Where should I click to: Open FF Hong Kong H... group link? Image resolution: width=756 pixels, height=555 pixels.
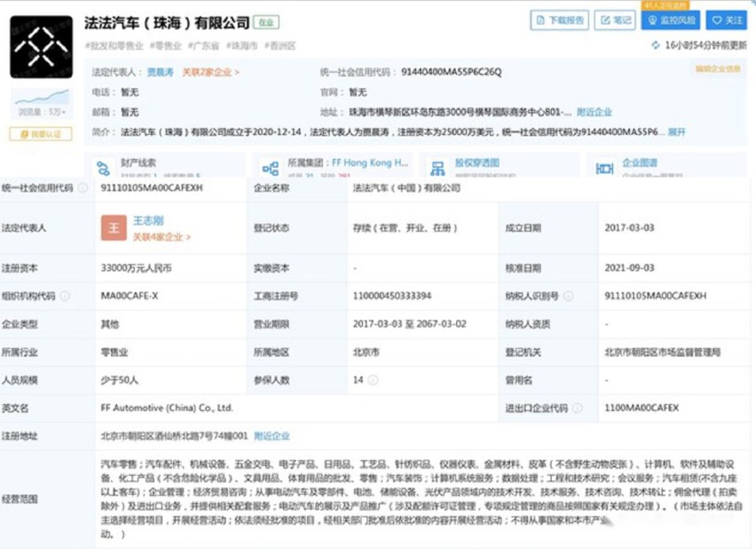point(370,163)
